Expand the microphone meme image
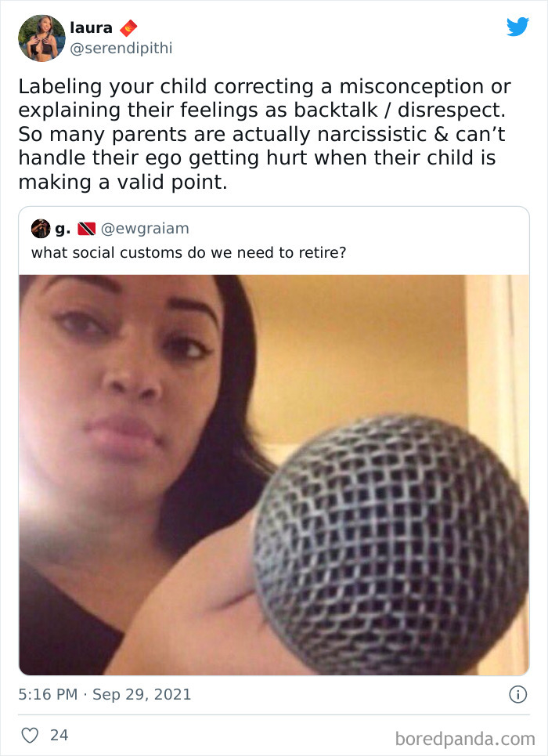This screenshot has width=548, height=756. tap(274, 475)
